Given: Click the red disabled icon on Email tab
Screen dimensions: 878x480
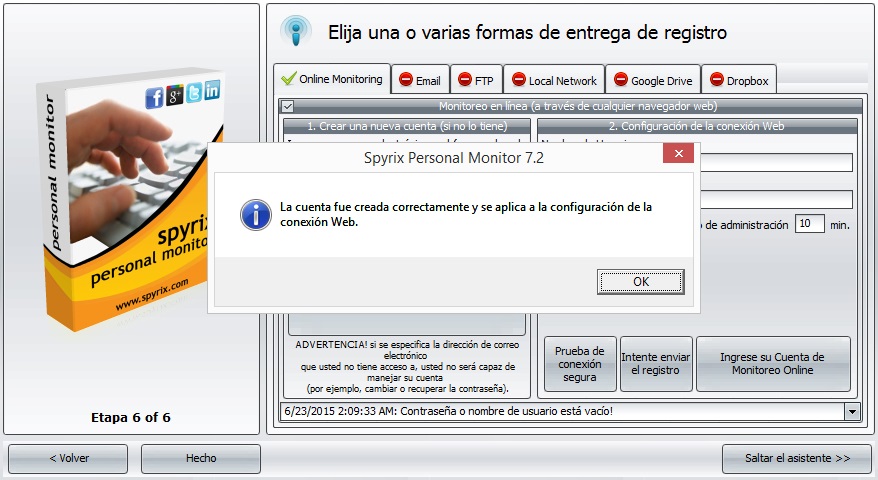Looking at the screenshot, I should coord(405,80).
